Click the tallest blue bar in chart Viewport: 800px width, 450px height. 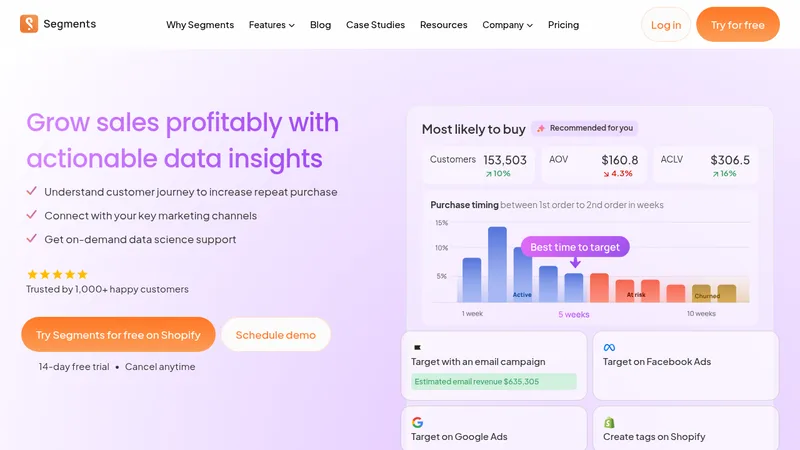click(497, 264)
